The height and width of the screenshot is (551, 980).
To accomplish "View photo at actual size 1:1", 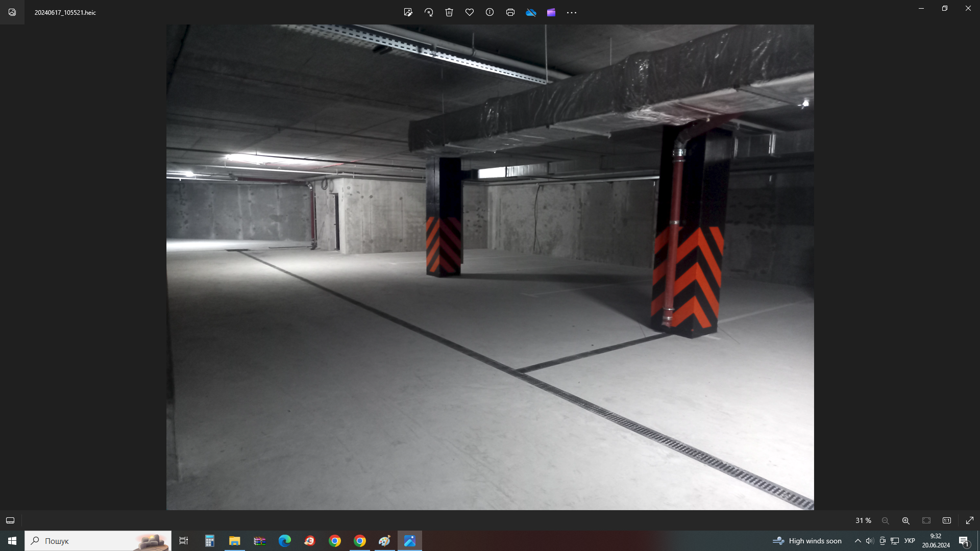I will tap(947, 520).
